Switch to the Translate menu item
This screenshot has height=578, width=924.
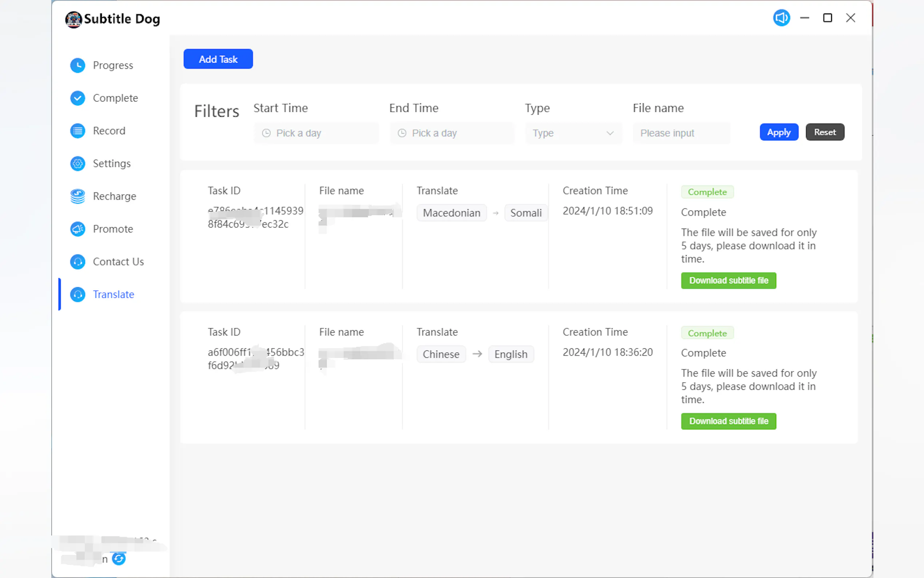(x=113, y=294)
